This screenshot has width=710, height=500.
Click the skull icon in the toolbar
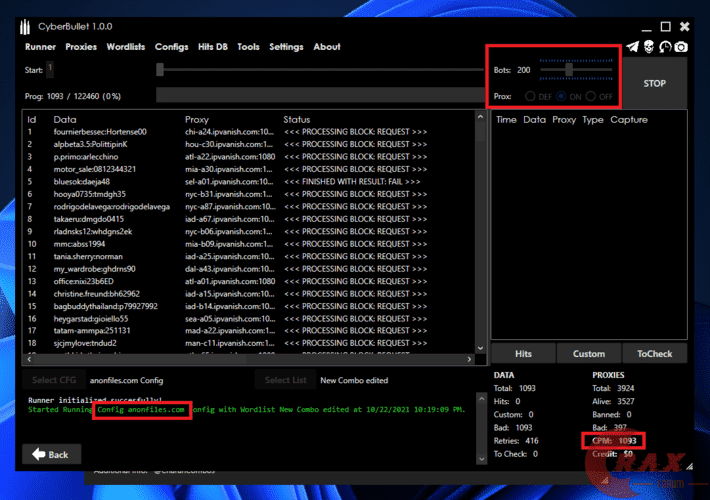[x=649, y=46]
